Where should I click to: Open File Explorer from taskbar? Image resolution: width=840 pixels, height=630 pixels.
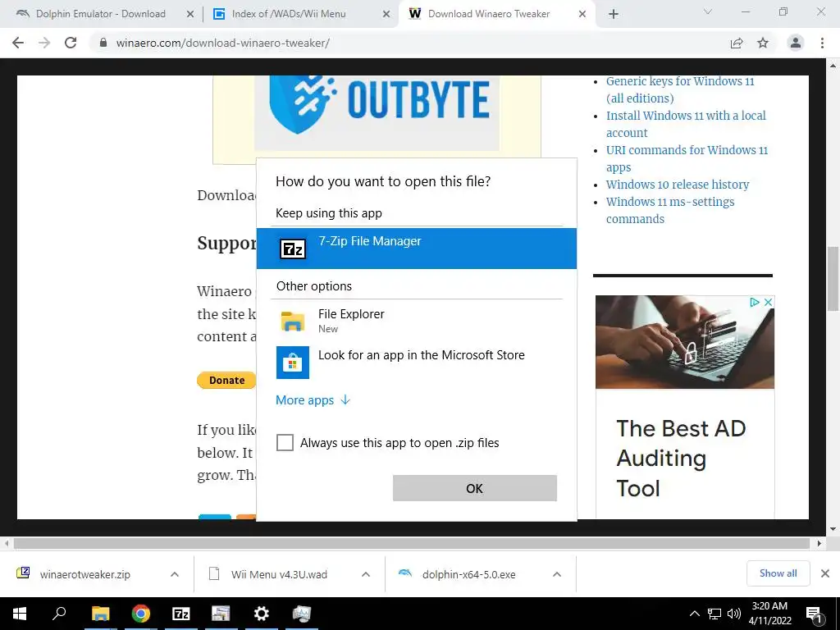coord(100,614)
